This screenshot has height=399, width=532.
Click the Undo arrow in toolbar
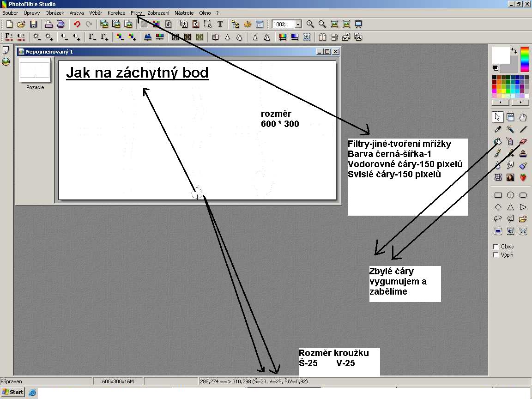[77, 24]
